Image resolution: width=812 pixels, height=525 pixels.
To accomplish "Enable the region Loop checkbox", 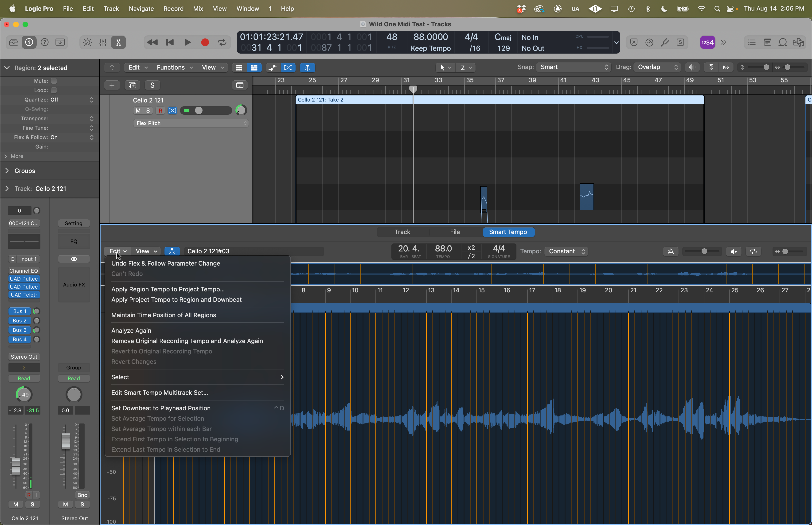I will point(54,90).
